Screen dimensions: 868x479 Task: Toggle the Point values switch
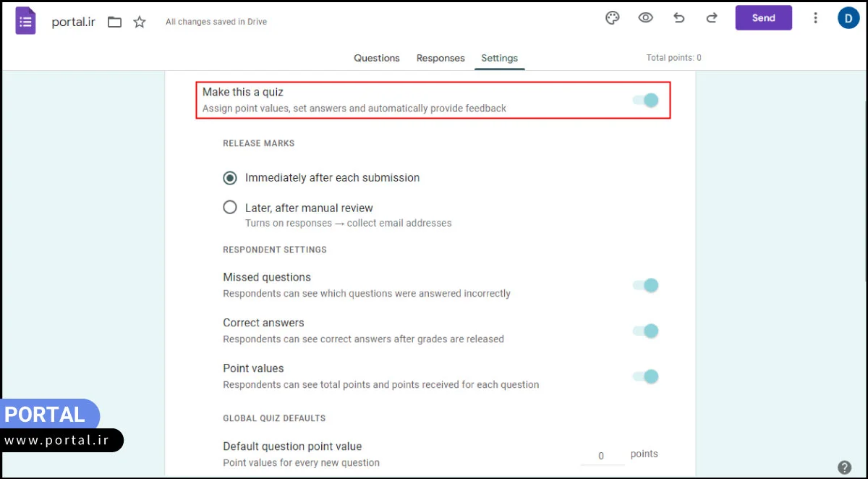646,376
